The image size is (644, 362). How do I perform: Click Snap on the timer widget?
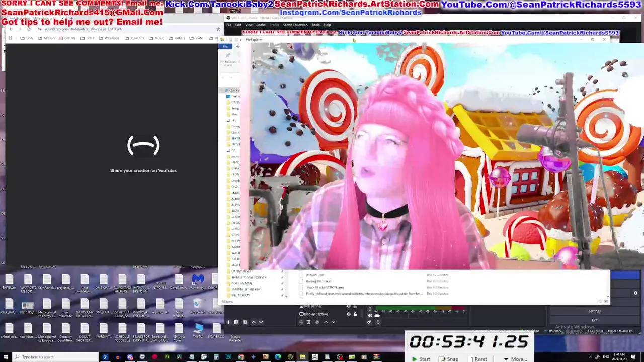click(449, 359)
